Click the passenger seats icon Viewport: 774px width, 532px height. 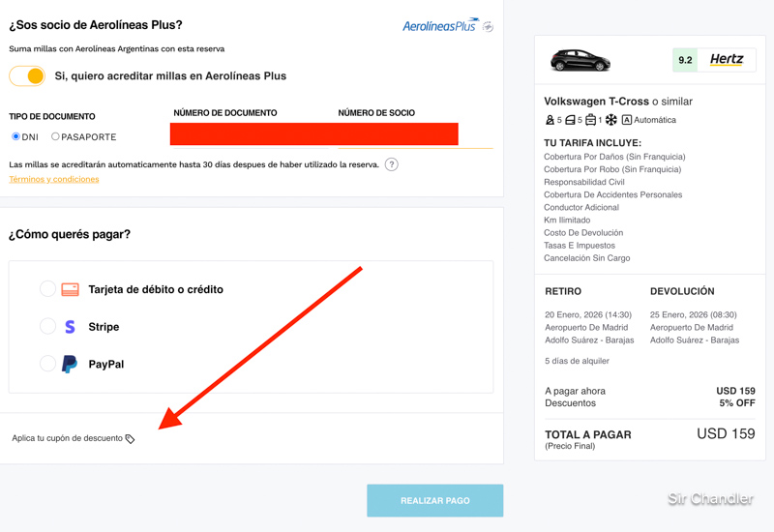(550, 120)
